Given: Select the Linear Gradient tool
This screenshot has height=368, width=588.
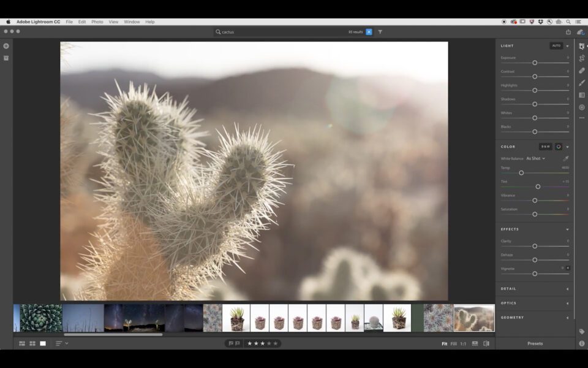Looking at the screenshot, I should click(x=582, y=95).
